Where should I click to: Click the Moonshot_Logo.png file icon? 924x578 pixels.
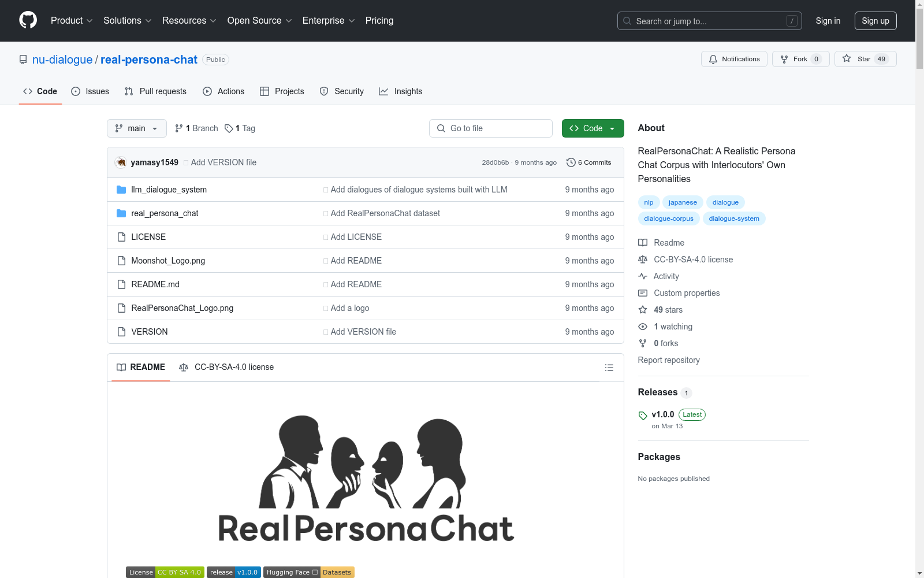tap(121, 261)
